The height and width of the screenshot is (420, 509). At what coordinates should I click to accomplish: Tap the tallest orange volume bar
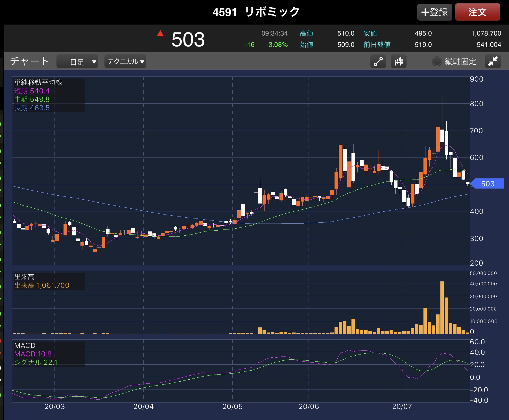pyautogui.click(x=442, y=307)
